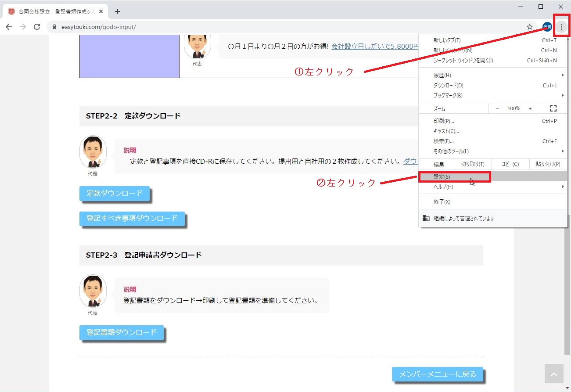This screenshot has height=392, width=571.
Task: Click the 登記すべき事項ダウンロード button
Action: (x=132, y=218)
